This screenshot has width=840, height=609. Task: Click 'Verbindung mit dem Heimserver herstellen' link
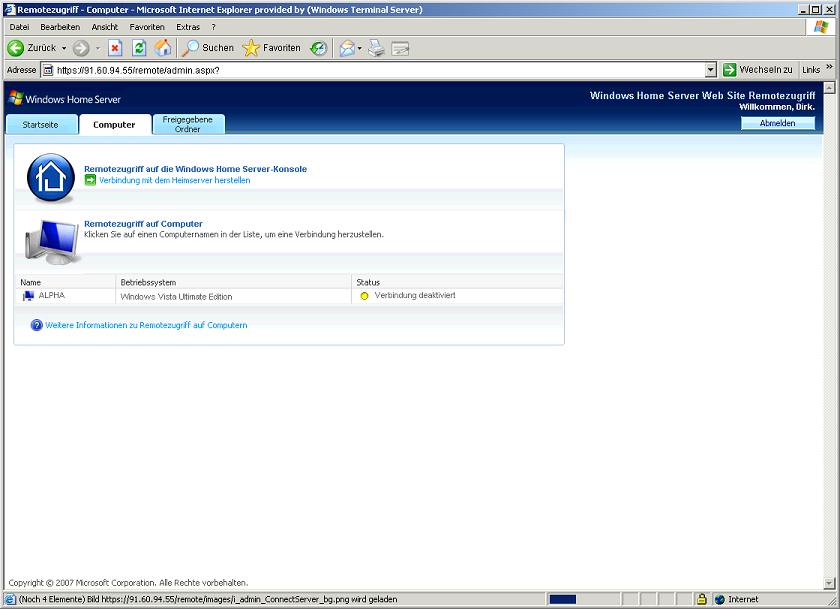[x=174, y=181]
